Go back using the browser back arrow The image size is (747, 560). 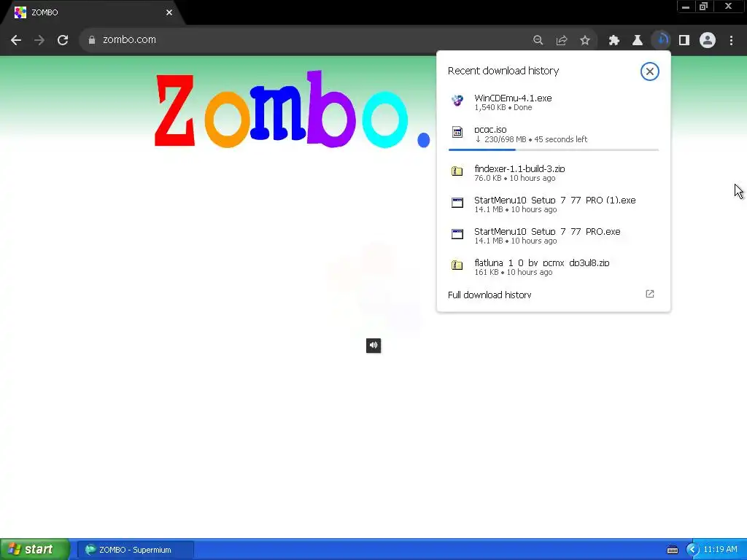point(16,40)
